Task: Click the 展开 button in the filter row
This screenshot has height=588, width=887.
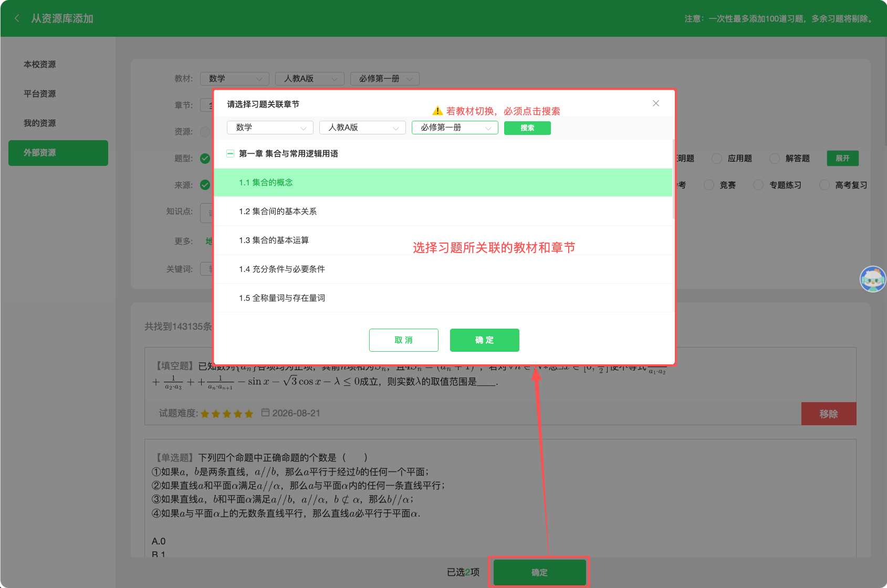Action: [843, 158]
